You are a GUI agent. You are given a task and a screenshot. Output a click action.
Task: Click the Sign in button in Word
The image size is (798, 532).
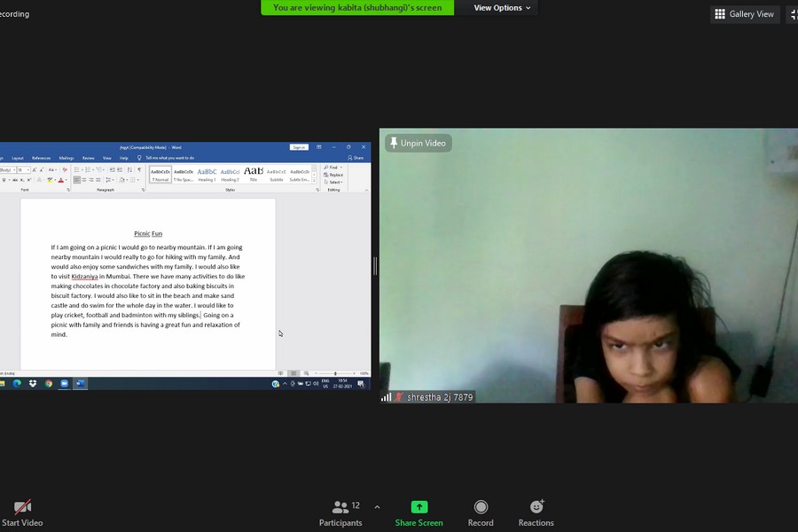point(299,147)
